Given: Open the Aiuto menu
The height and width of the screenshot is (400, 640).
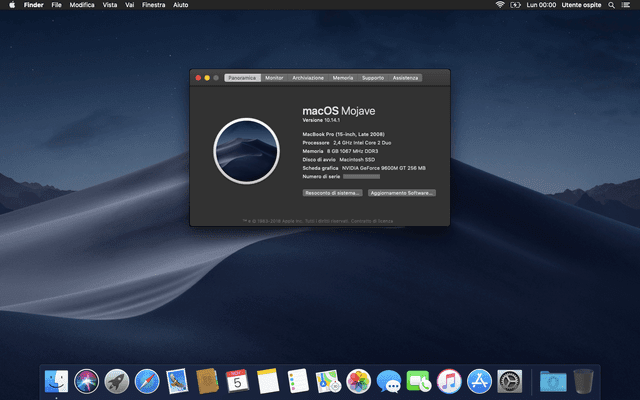Looking at the screenshot, I should 180,5.
